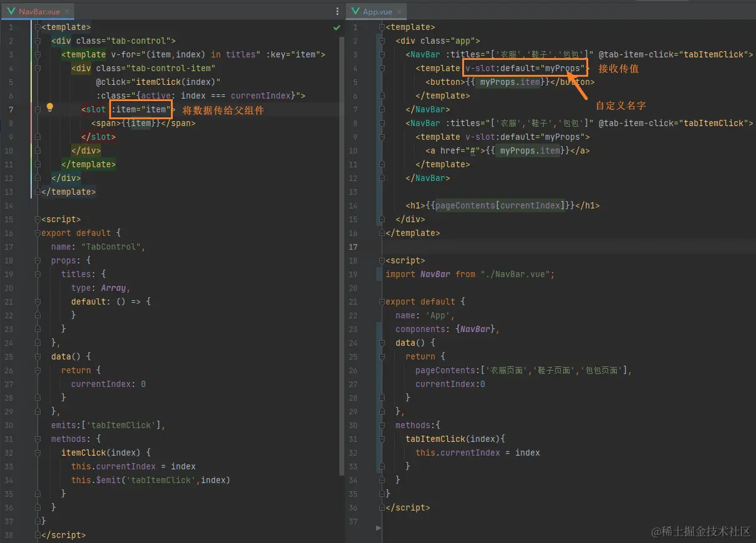Click the import NavBar from "./NavBar.vue" line
756x543 pixels.
tap(470, 275)
